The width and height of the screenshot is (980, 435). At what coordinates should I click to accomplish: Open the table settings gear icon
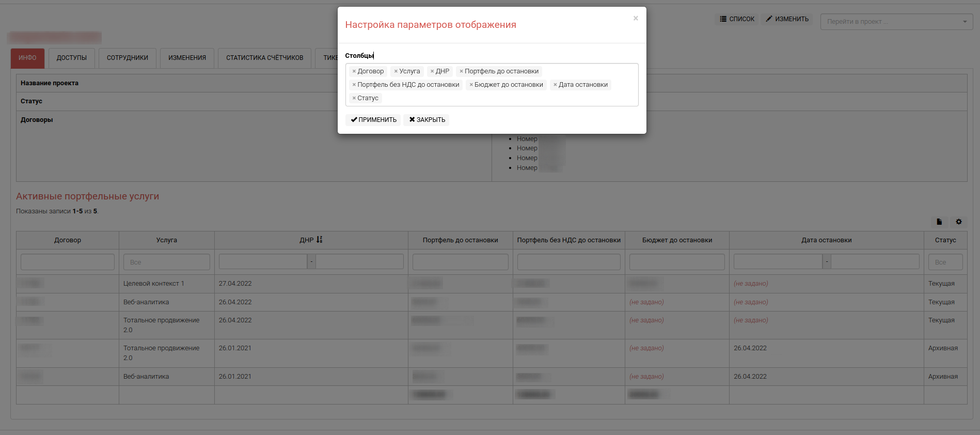coord(958,222)
